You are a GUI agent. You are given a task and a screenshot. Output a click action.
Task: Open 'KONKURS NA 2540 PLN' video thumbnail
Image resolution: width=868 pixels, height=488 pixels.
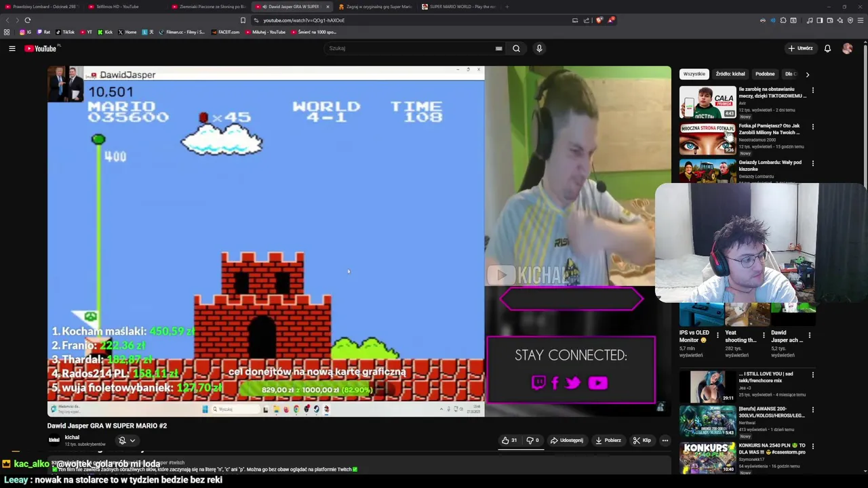(x=707, y=458)
